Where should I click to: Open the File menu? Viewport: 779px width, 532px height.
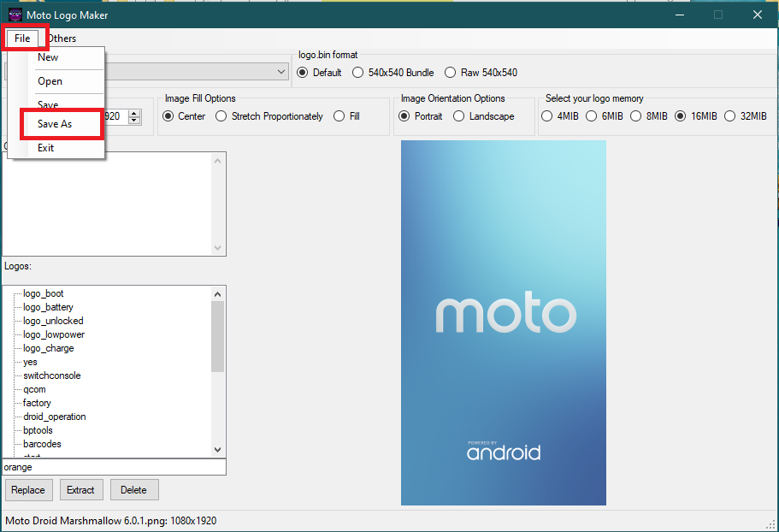click(x=22, y=38)
